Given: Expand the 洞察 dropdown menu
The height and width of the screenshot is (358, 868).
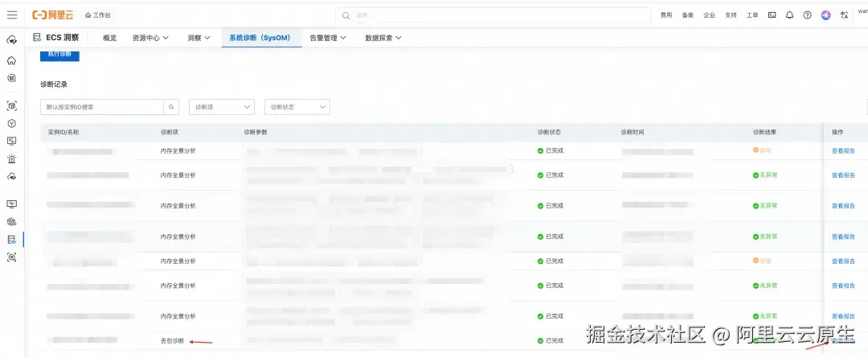Looking at the screenshot, I should [x=199, y=39].
